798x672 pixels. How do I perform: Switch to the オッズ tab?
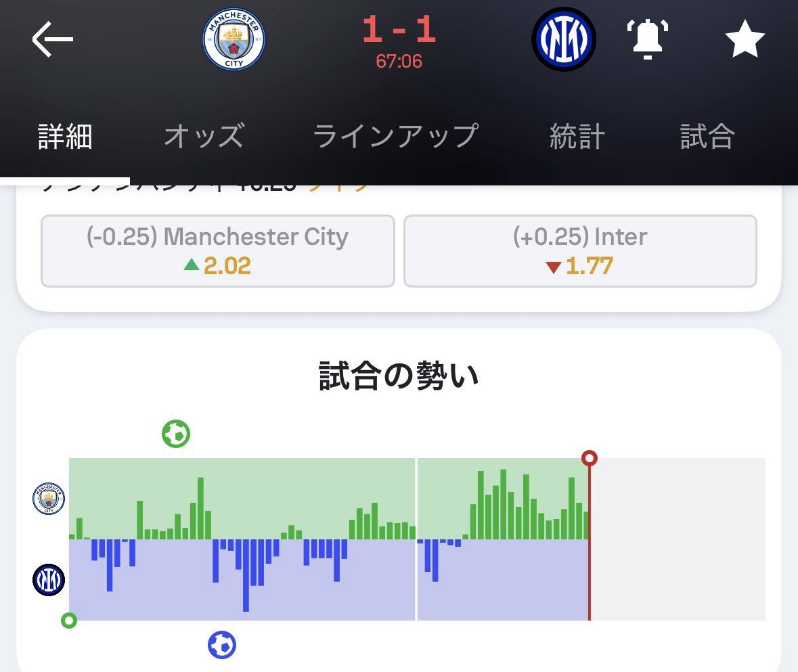point(204,136)
